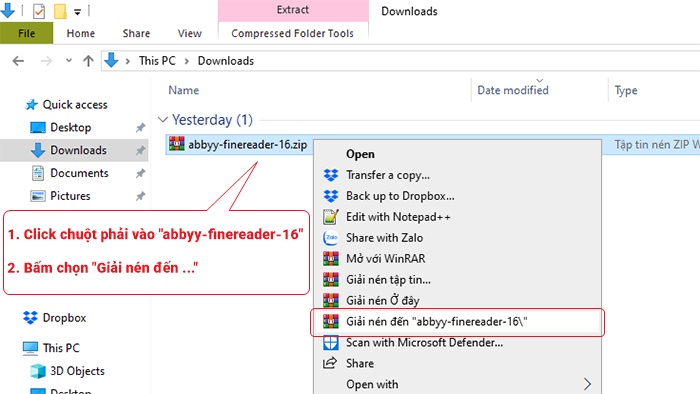This screenshot has width=700, height=394.
Task: Expand the Open with submenu arrow
Action: pos(587,384)
